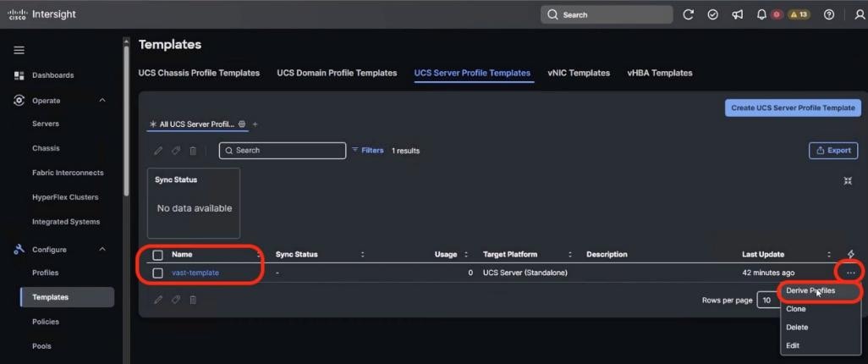The width and height of the screenshot is (868, 364).
Task: Click the global Search field
Action: coord(607,15)
